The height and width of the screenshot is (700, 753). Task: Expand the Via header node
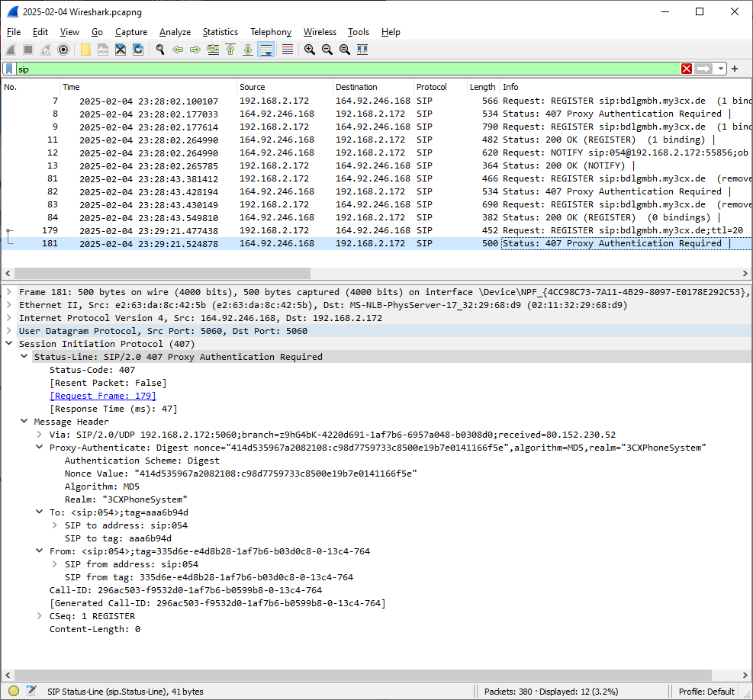click(40, 435)
